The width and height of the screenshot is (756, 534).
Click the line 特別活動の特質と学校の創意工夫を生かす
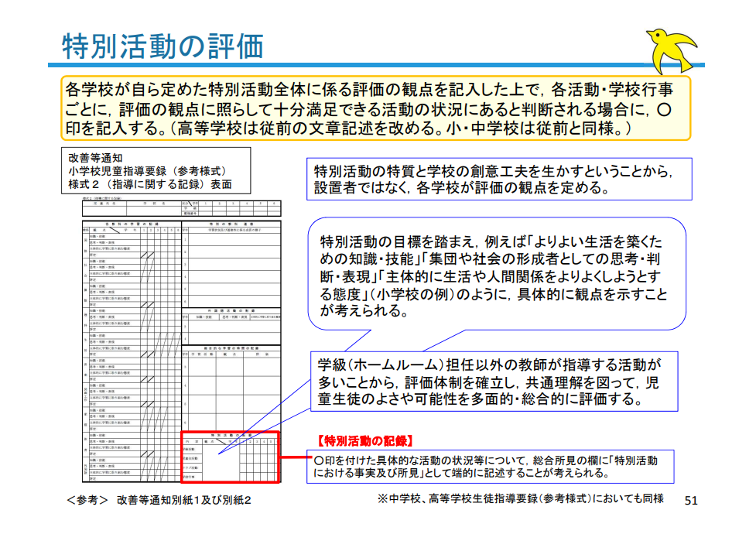[x=493, y=171]
